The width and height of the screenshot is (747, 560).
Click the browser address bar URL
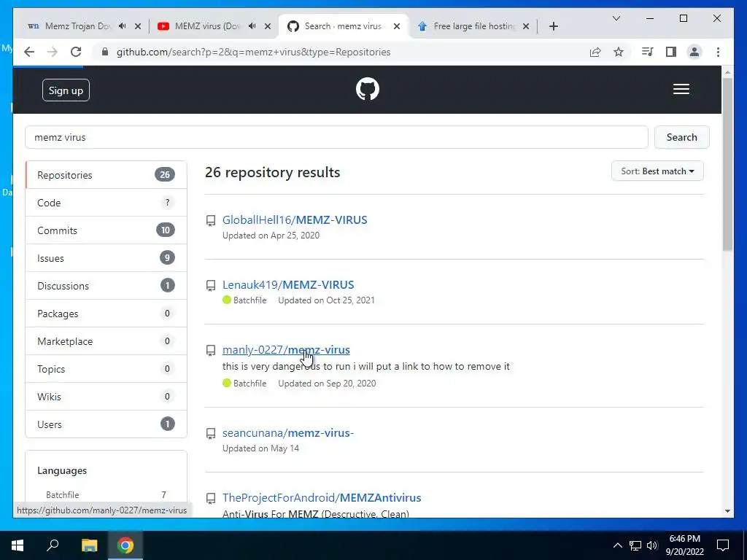(x=253, y=52)
